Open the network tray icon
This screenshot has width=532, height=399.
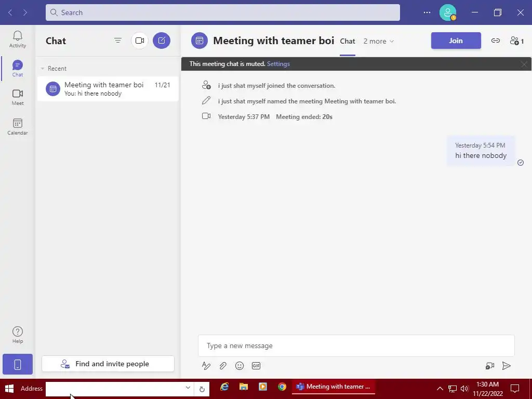click(453, 389)
